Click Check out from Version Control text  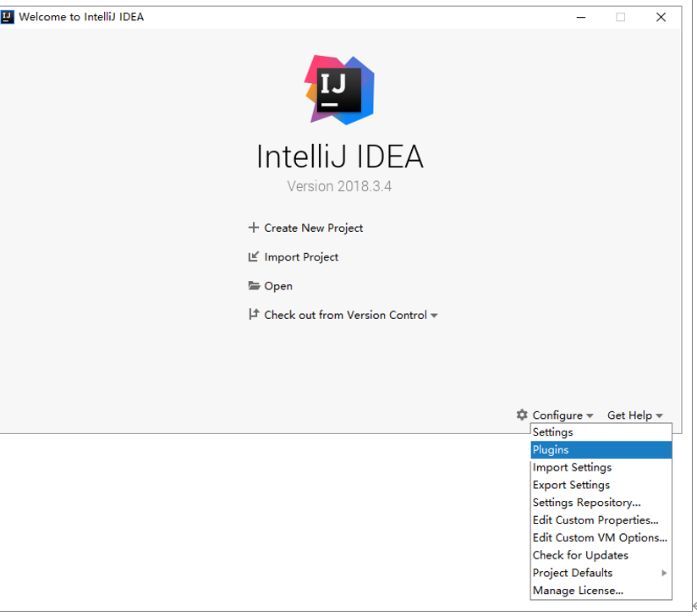click(345, 315)
